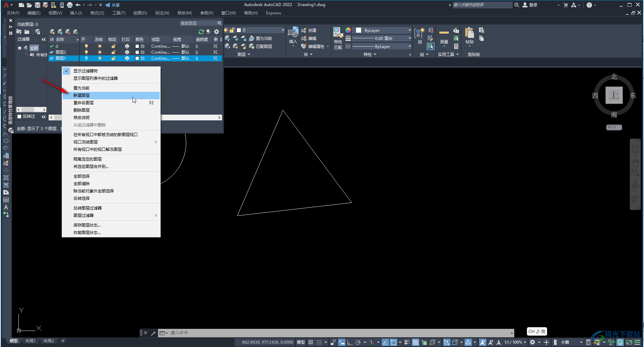Viewport: 644px width, 347px height.
Task: Click New Layer Frozen in All Viewports icon
Action: [60, 32]
